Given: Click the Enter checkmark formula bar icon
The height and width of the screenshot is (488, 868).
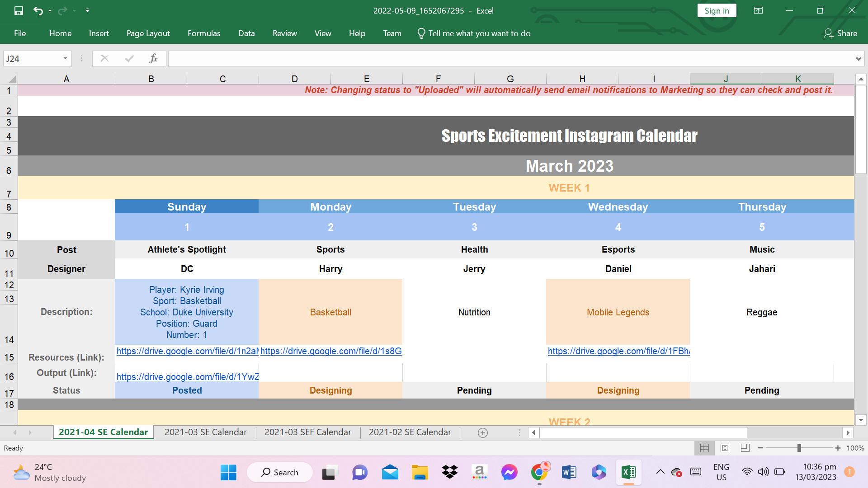Looking at the screenshot, I should tap(129, 58).
